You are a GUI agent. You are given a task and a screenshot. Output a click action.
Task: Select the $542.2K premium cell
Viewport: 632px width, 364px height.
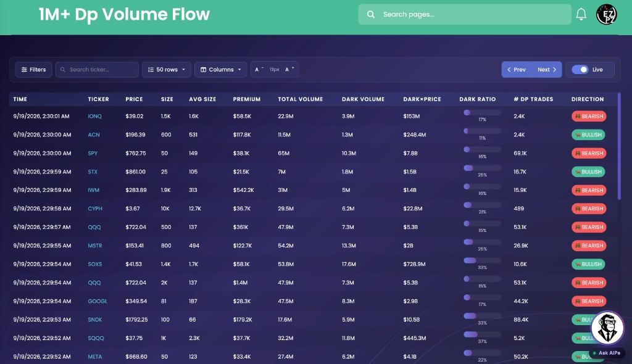point(243,190)
